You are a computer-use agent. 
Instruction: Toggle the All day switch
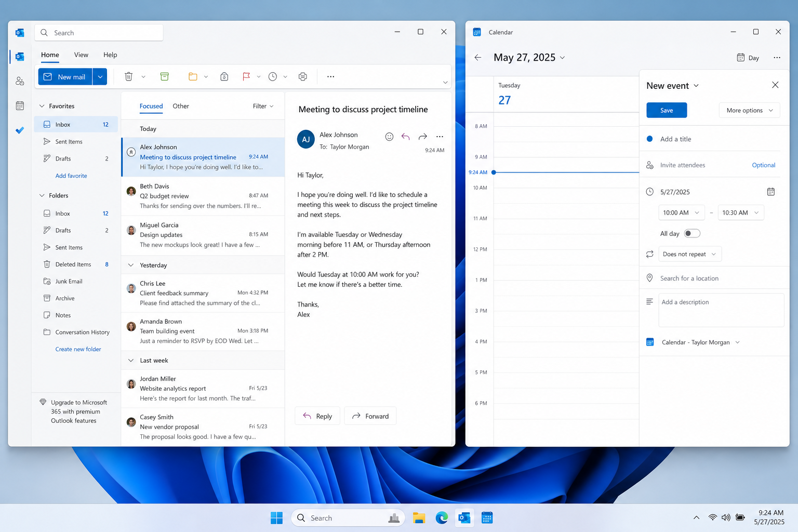(692, 233)
